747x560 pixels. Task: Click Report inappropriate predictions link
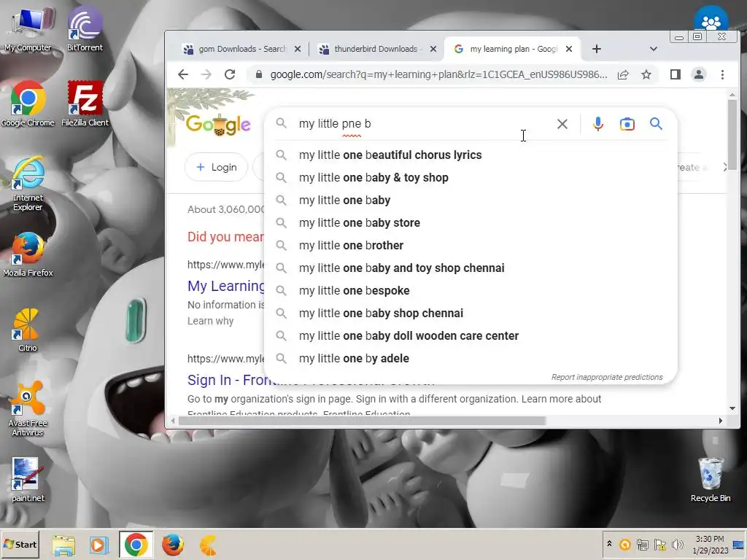tap(606, 377)
